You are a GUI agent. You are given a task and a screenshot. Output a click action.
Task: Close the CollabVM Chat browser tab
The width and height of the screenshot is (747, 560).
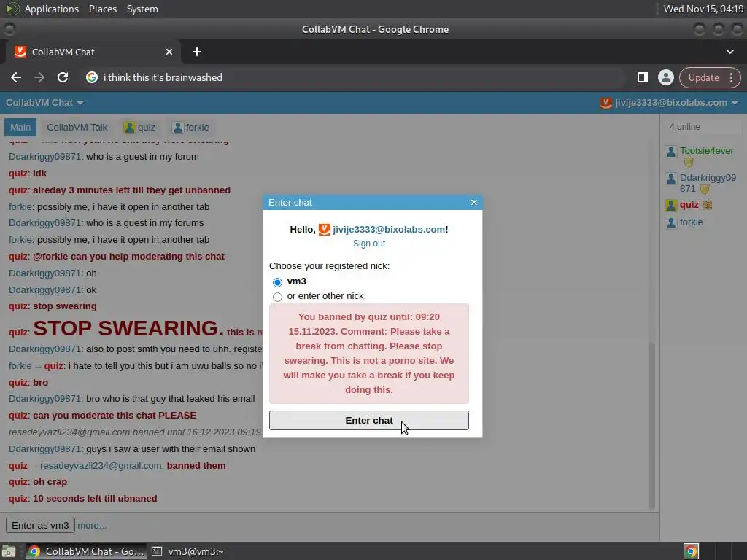click(x=169, y=52)
